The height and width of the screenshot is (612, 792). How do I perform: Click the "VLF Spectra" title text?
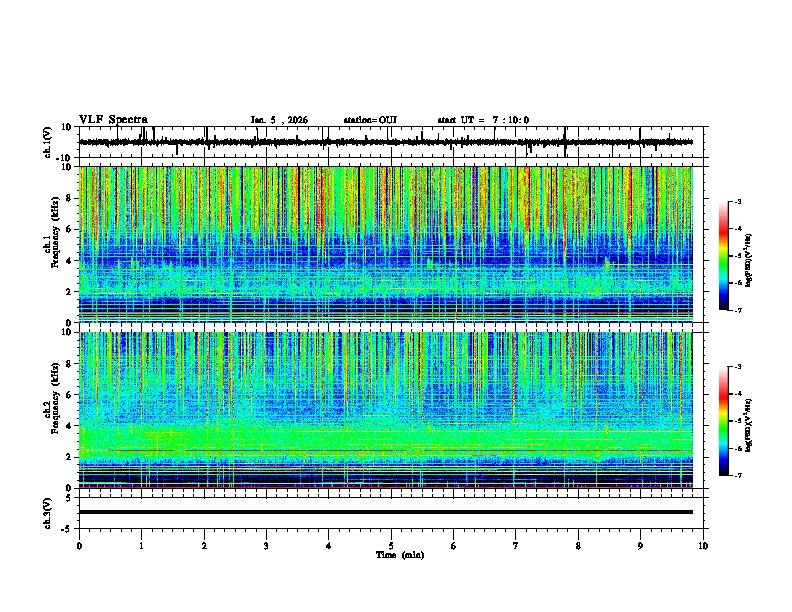(x=113, y=120)
